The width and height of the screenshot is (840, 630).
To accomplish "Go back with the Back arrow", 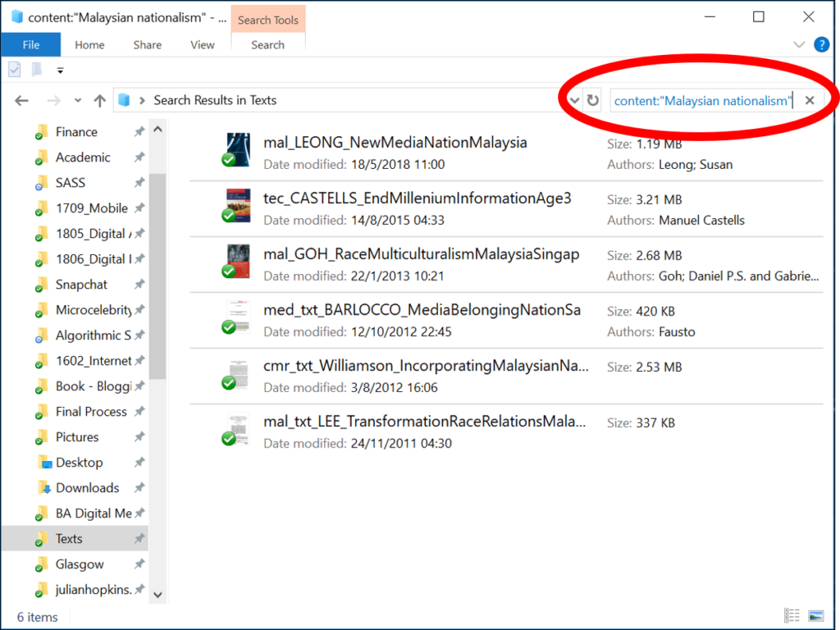I will pos(22,100).
